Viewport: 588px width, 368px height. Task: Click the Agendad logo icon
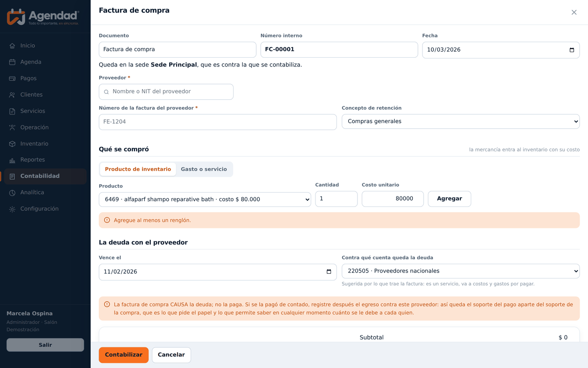point(16,17)
